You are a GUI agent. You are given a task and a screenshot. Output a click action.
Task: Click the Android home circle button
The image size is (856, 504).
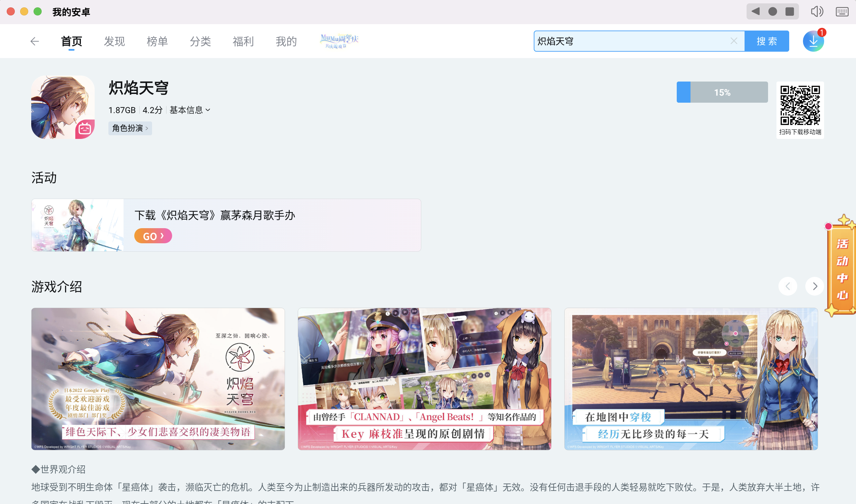coord(772,11)
